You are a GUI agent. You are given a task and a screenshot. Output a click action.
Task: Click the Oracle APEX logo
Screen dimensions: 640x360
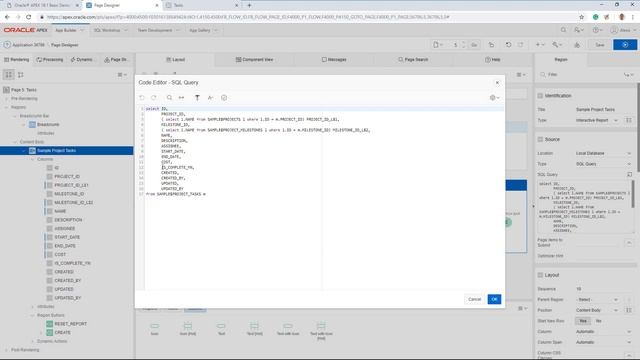26,30
